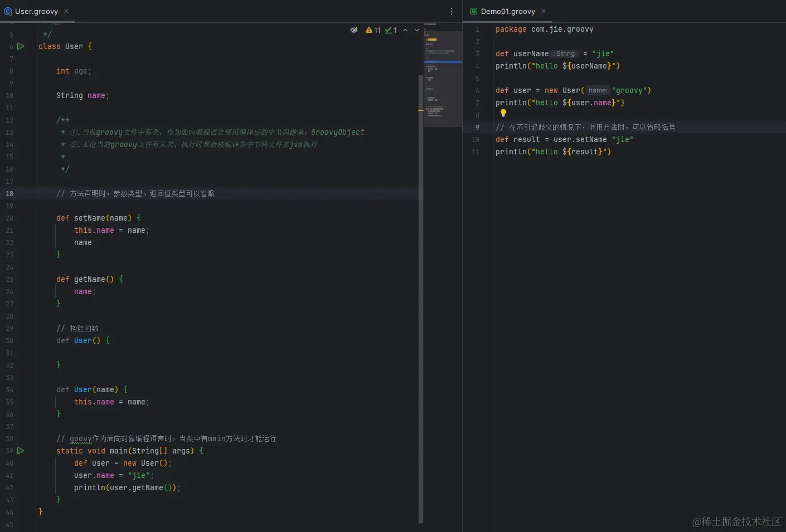Click the underlined 'goovy' typo in comment
This screenshot has height=532, width=786.
pyautogui.click(x=80, y=438)
